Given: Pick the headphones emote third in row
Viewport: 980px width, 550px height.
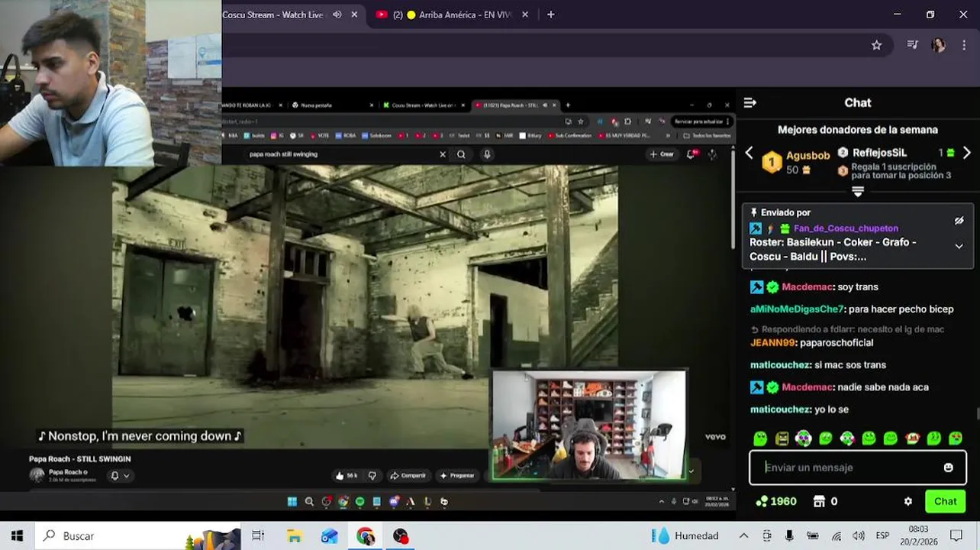Looking at the screenshot, I should [803, 438].
